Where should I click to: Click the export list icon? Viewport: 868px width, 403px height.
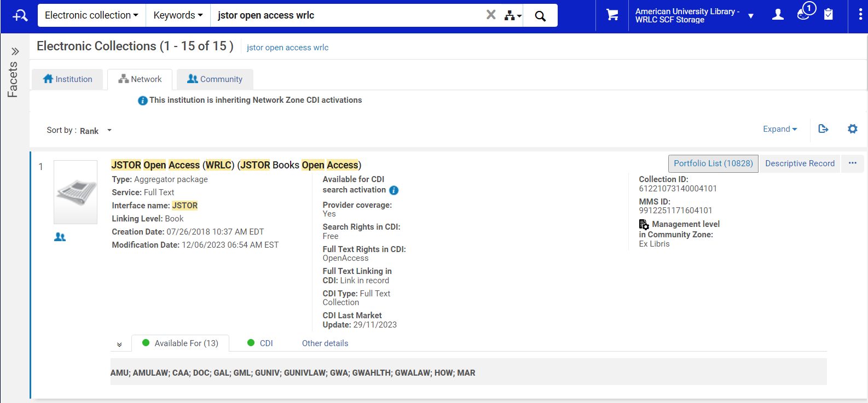pyautogui.click(x=823, y=129)
